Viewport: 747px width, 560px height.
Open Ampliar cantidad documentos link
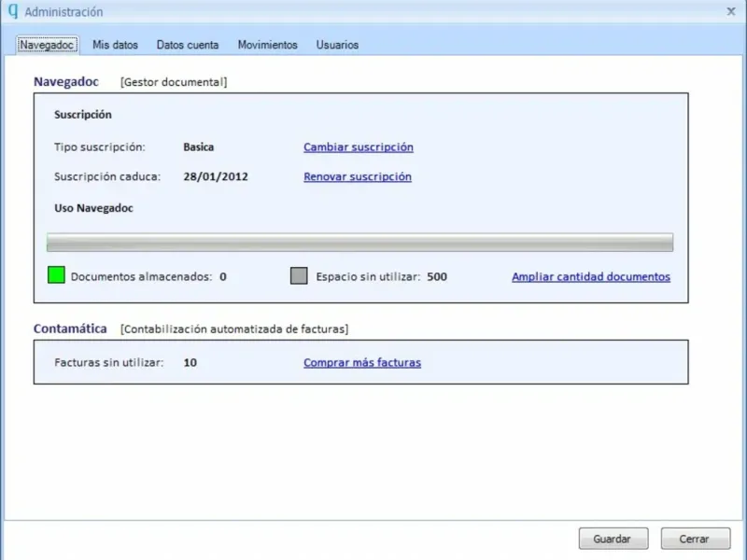[x=591, y=276]
